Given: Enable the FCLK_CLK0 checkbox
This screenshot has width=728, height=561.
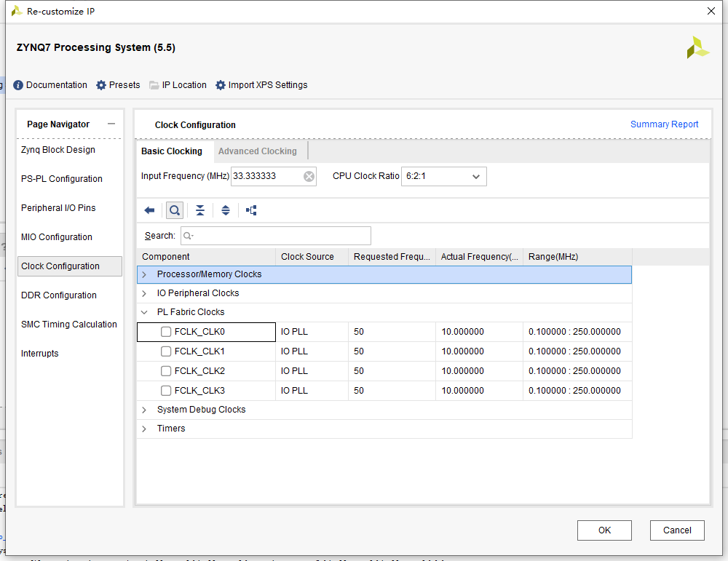Looking at the screenshot, I should [x=166, y=332].
